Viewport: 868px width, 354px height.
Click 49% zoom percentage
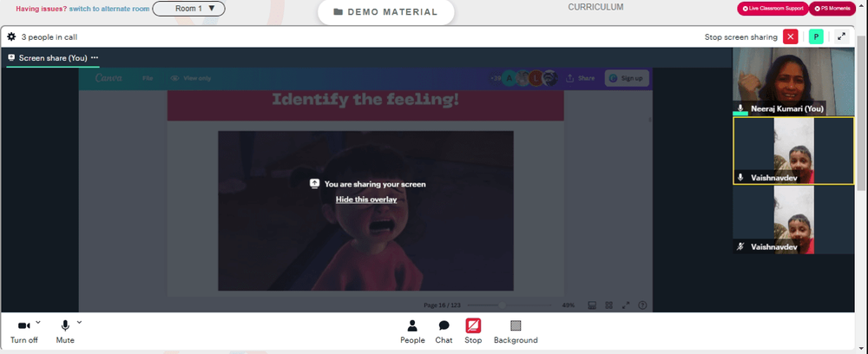pos(568,305)
